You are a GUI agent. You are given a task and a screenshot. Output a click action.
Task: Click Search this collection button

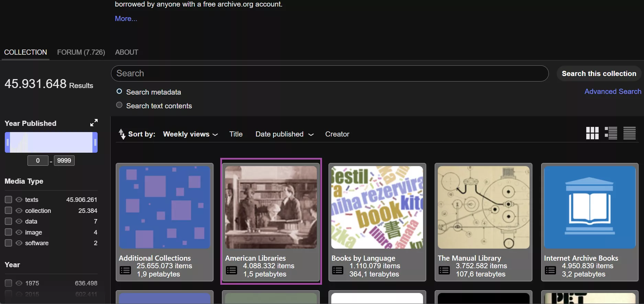coord(599,74)
